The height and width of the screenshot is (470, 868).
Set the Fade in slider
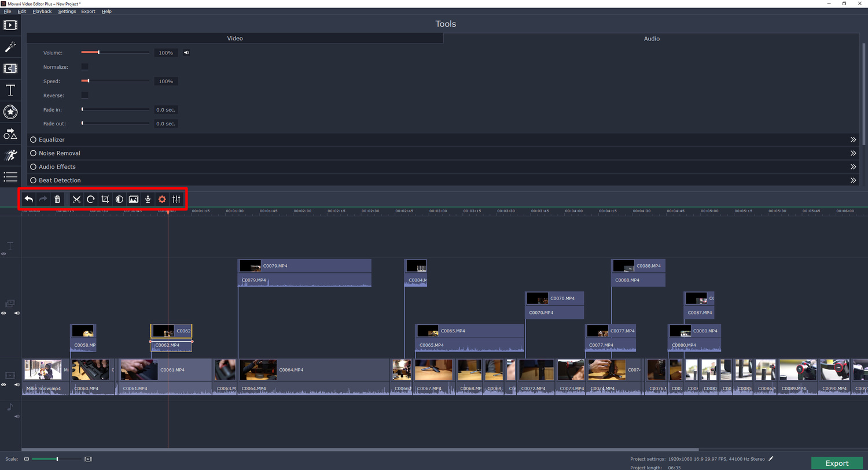click(x=115, y=109)
